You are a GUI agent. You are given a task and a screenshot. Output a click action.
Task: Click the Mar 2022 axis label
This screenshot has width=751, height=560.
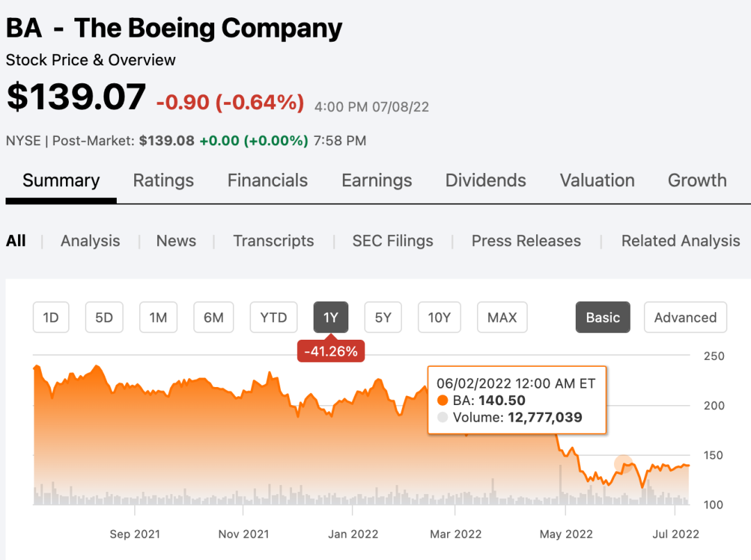point(455,534)
